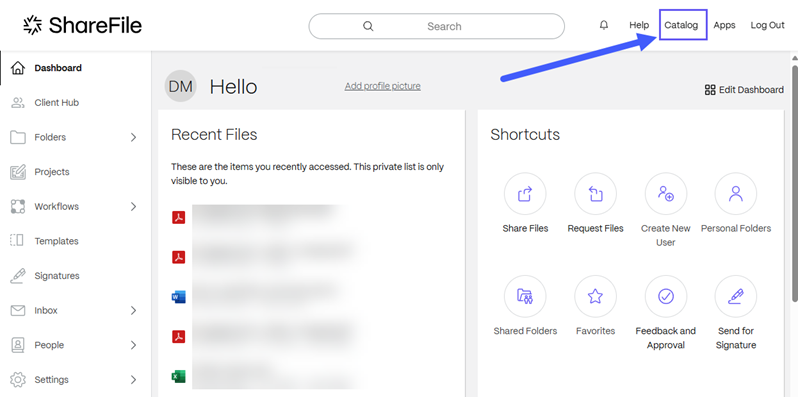Image resolution: width=799 pixels, height=397 pixels.
Task: Click the Shortcuts heading
Action: pos(525,135)
